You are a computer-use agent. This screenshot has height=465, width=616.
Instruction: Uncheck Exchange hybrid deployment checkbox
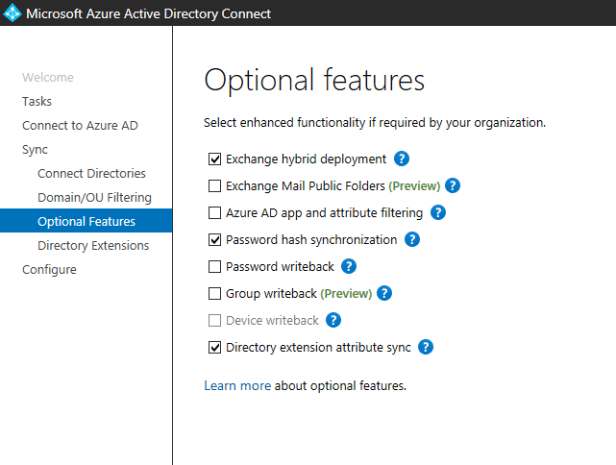click(x=215, y=159)
